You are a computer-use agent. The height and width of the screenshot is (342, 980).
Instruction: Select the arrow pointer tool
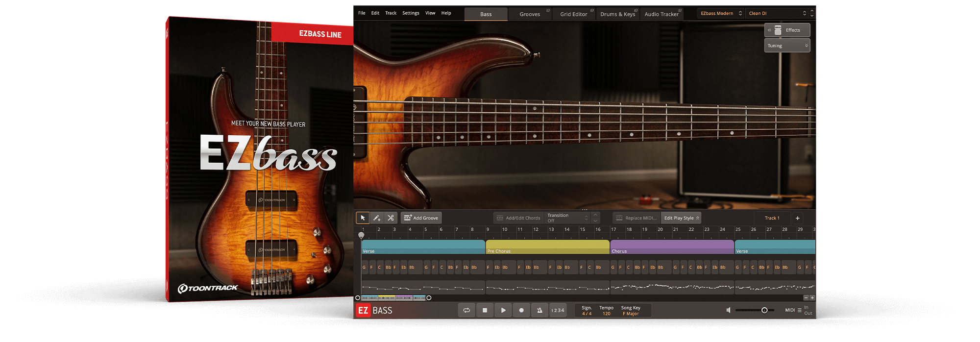(x=363, y=218)
